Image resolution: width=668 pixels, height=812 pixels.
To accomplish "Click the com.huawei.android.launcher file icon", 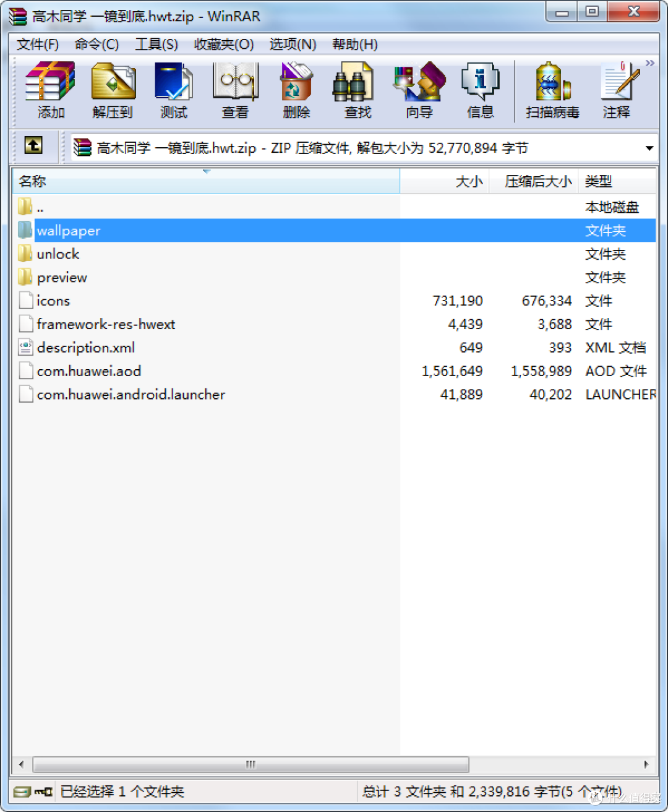I will click(x=25, y=394).
